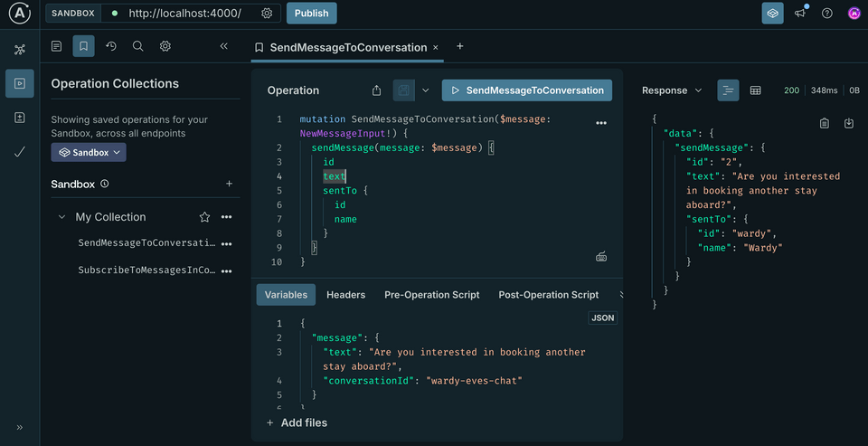Click the SANDBOX label
This screenshot has width=868, height=446.
73,14
